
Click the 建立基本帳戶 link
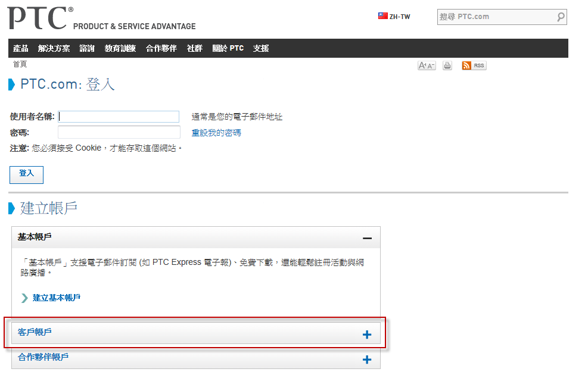[56, 298]
